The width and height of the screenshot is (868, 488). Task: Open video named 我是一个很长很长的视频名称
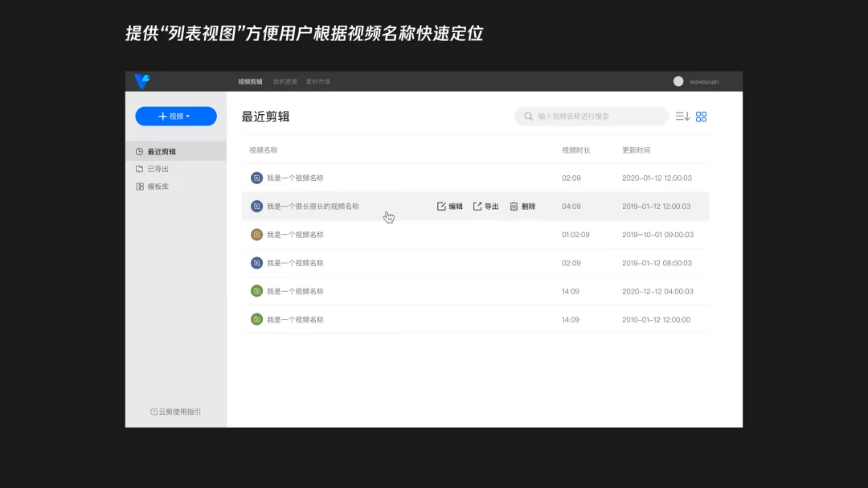tap(313, 206)
